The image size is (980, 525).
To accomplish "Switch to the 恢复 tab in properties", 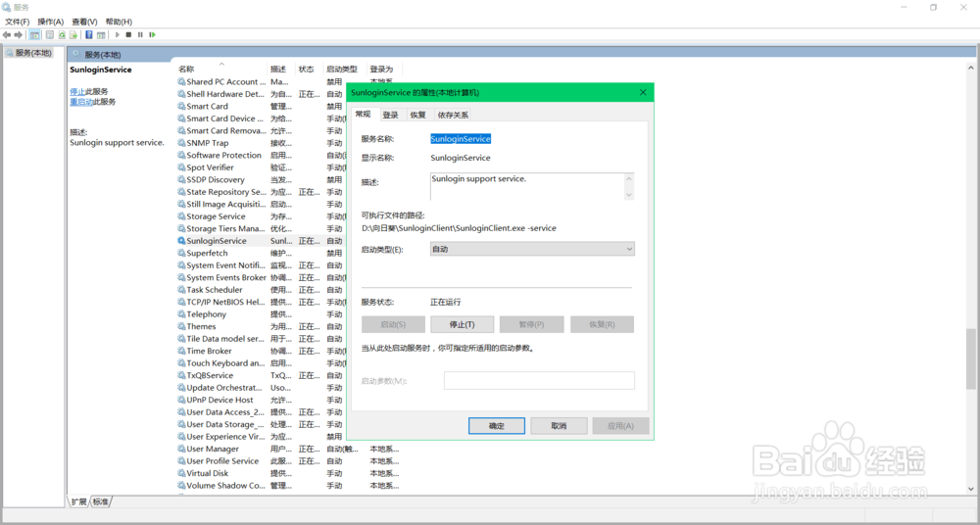I will coord(418,115).
